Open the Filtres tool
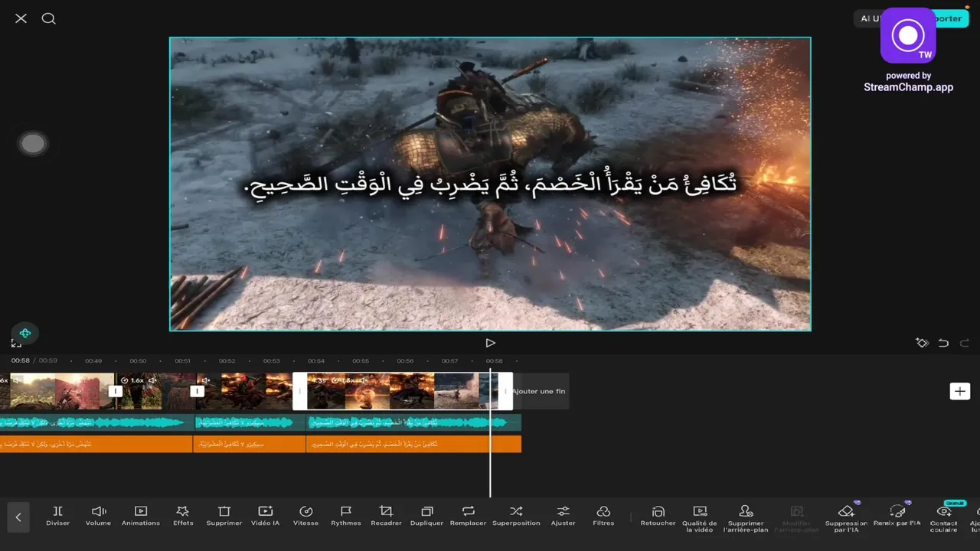Image resolution: width=980 pixels, height=551 pixels. point(603,516)
